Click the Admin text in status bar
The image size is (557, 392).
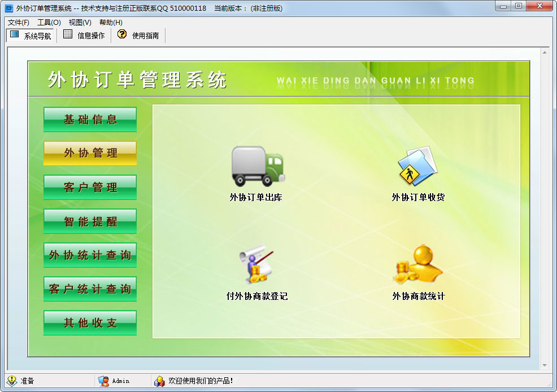click(121, 381)
